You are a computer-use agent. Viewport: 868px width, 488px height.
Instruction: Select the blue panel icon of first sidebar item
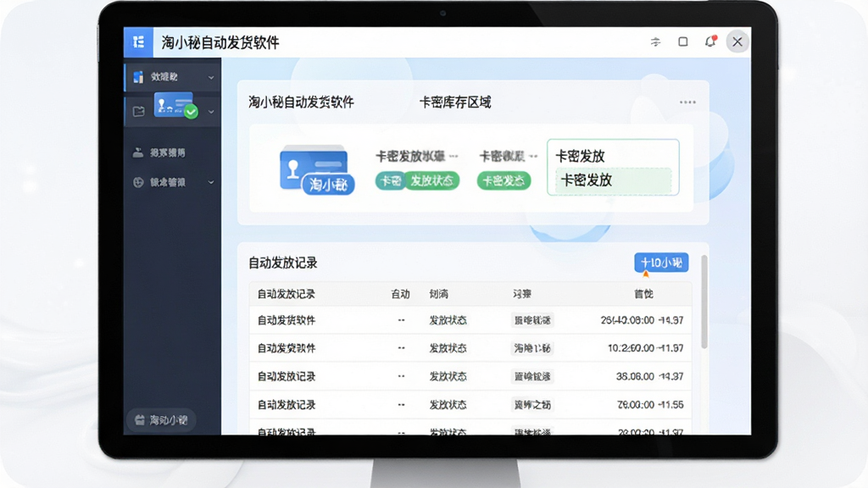(138, 77)
